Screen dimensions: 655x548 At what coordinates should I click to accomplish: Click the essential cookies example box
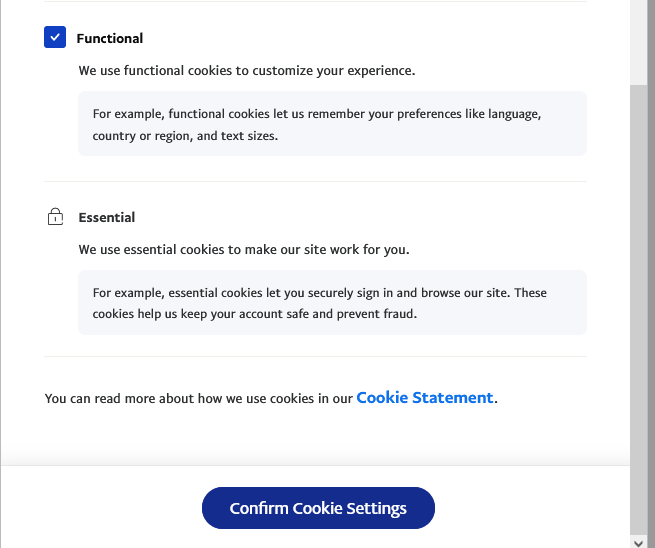pyautogui.click(x=332, y=302)
